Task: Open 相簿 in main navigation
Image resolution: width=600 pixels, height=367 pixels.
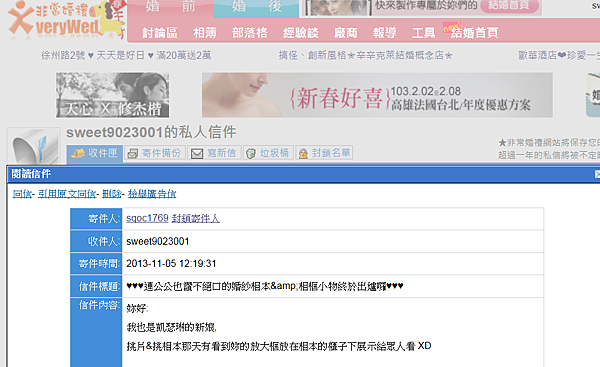Action: coord(205,33)
